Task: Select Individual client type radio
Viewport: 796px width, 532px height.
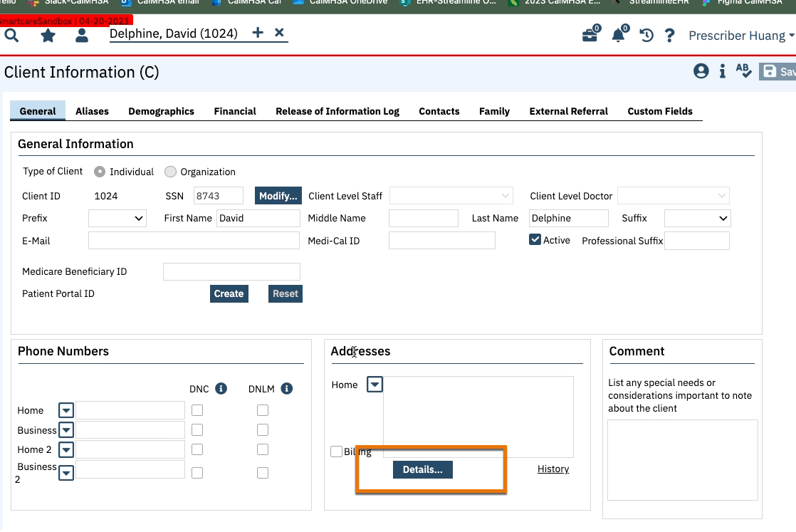Action: (x=100, y=172)
